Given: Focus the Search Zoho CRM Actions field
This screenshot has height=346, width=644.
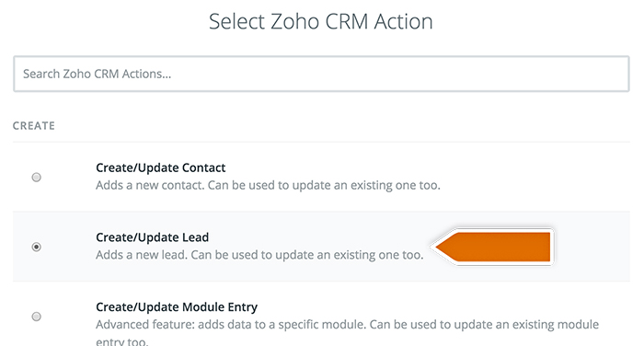Looking at the screenshot, I should (321, 74).
